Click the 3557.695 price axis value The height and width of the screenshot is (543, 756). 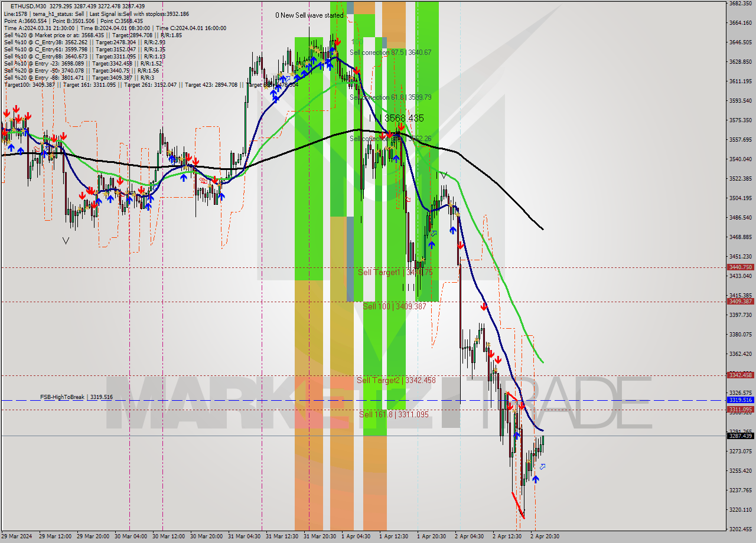741,140
